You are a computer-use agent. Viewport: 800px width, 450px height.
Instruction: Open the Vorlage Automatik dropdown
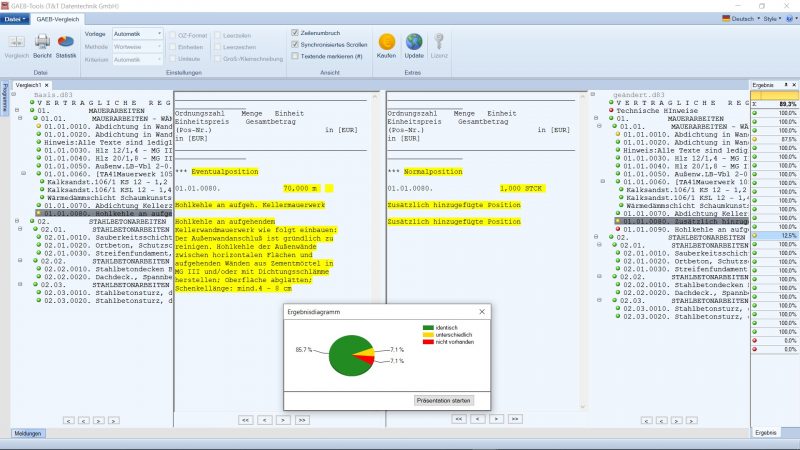(159, 34)
